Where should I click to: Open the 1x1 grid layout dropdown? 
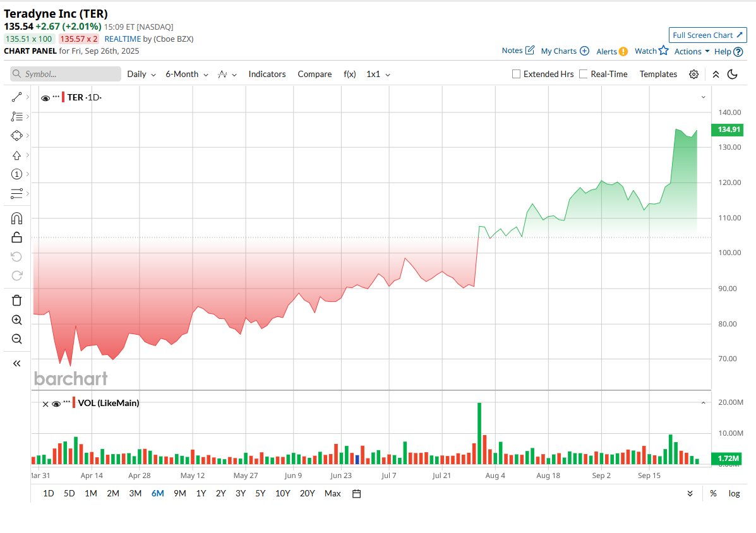click(x=378, y=75)
